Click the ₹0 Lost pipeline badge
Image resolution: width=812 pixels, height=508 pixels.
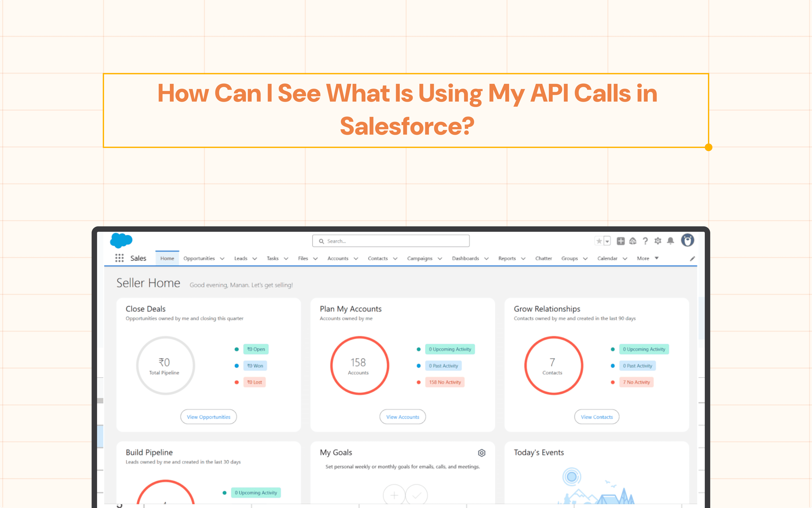(x=254, y=382)
